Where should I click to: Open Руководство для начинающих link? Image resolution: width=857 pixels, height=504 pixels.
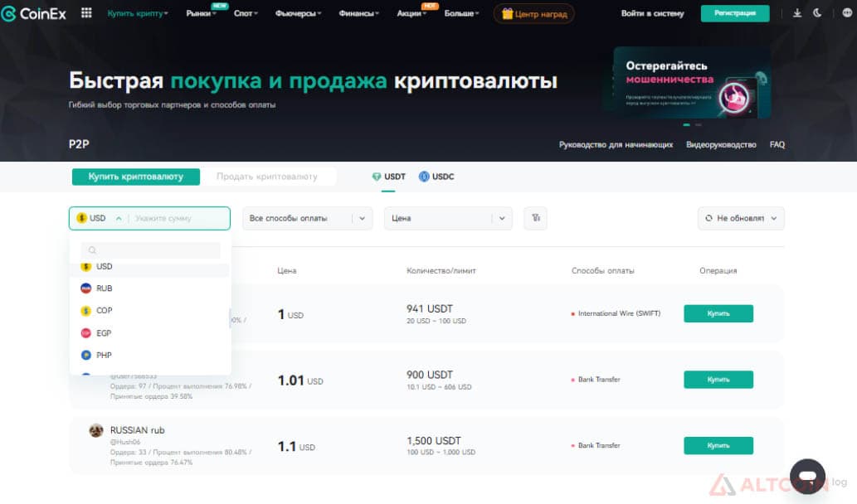tap(616, 145)
